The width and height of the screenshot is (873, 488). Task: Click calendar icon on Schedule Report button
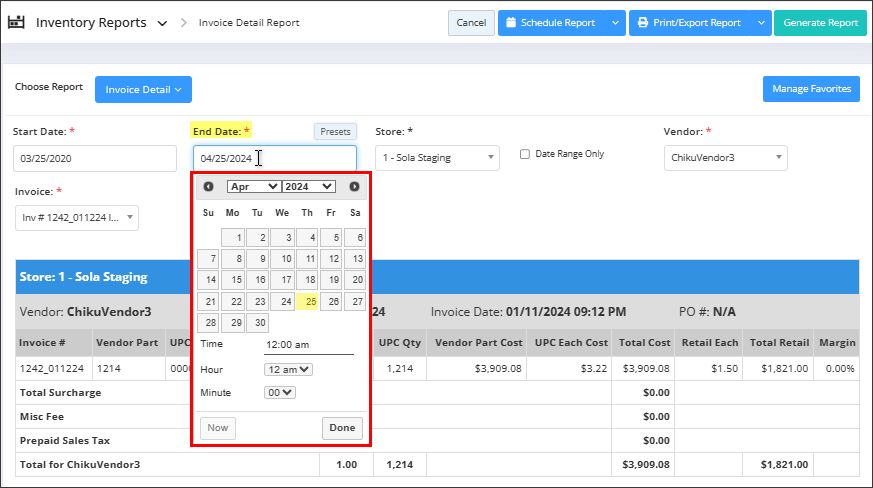click(511, 23)
